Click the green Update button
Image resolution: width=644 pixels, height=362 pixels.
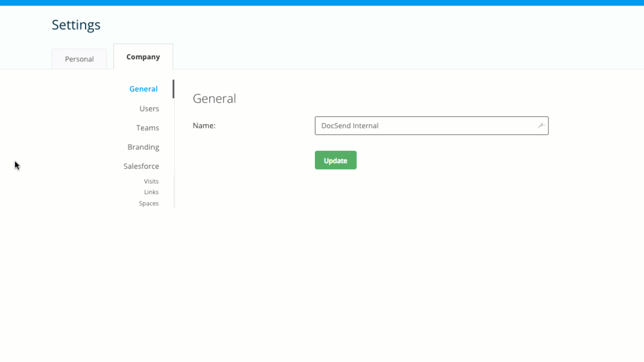[x=336, y=160]
